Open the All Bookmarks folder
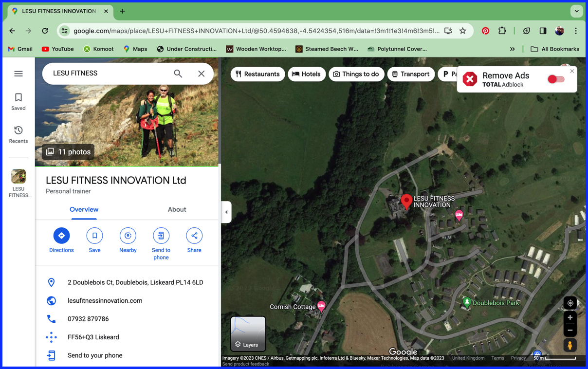Screen dimensions: 588x369 [x=555, y=49]
